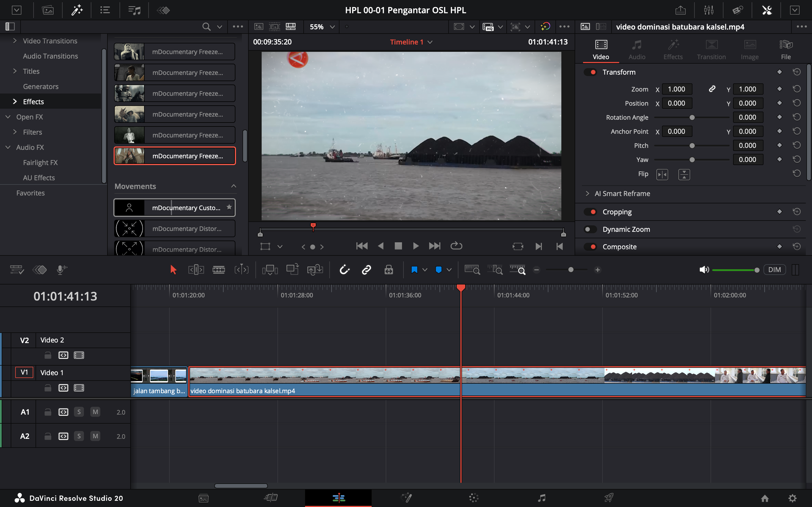This screenshot has width=812, height=507.
Task: Open the 55% viewer zoom dropdown
Action: [332, 27]
